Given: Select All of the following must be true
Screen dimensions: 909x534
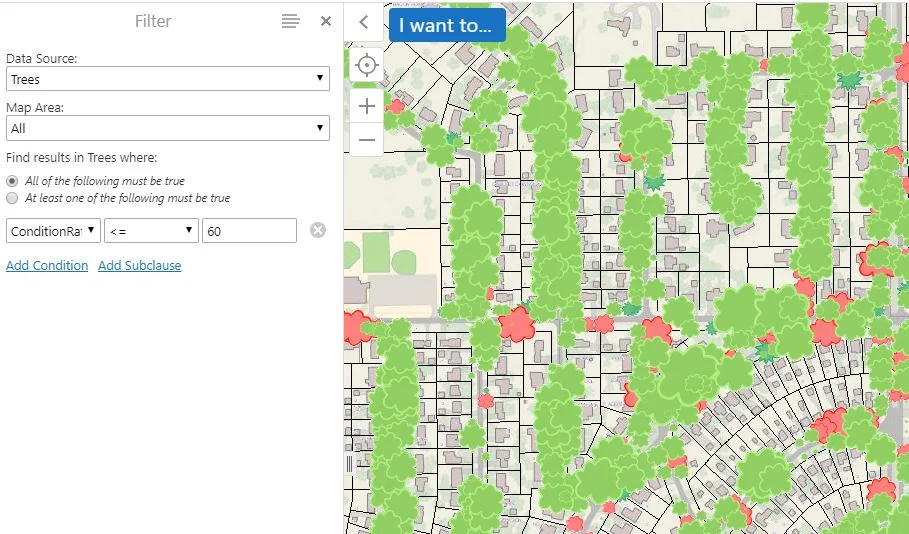Looking at the screenshot, I should (12, 181).
